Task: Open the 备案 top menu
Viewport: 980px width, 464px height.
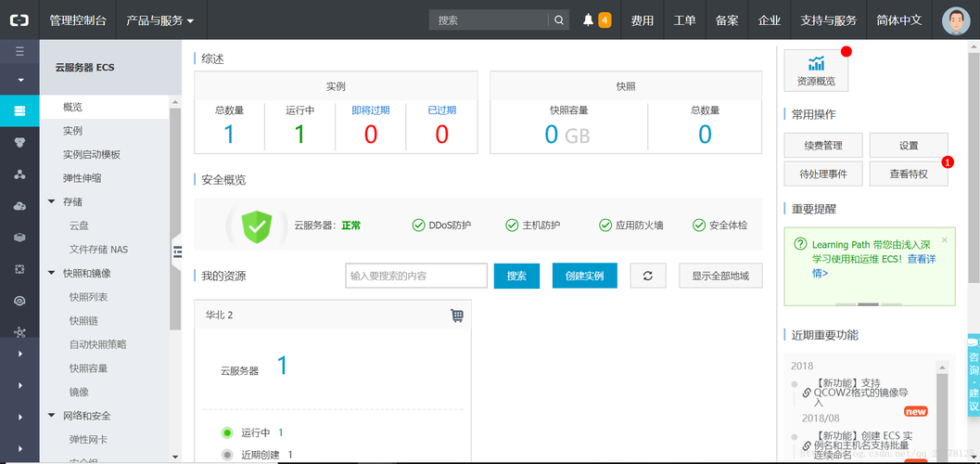Action: (x=727, y=20)
